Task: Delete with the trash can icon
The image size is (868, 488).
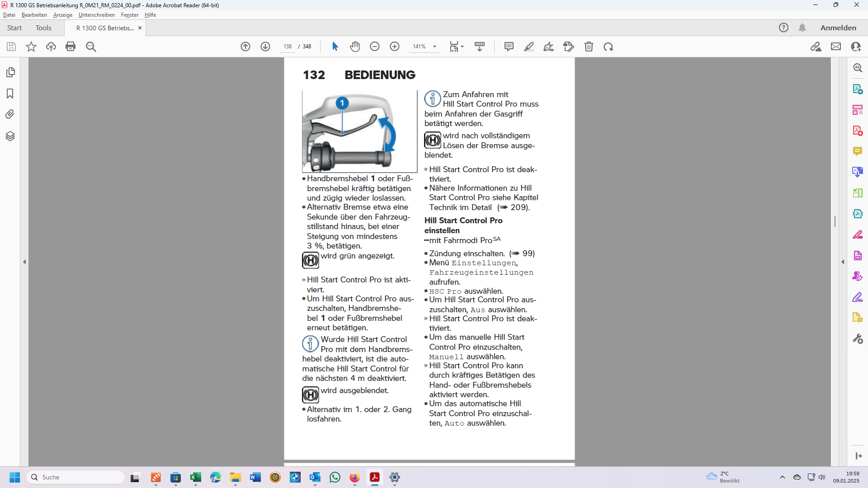Action: click(x=589, y=47)
